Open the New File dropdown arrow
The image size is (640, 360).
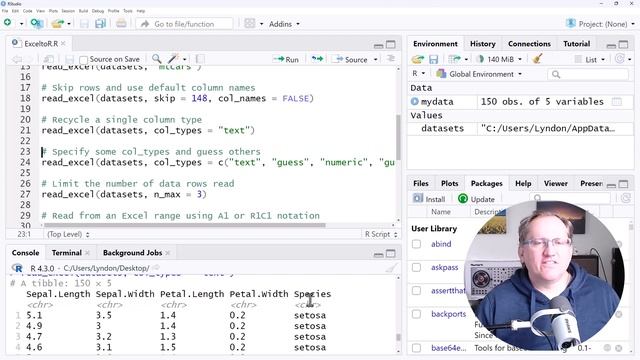point(21,24)
